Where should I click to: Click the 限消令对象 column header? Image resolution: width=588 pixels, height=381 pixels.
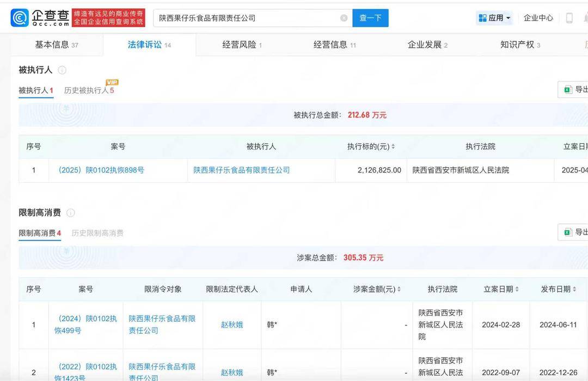[163, 289]
